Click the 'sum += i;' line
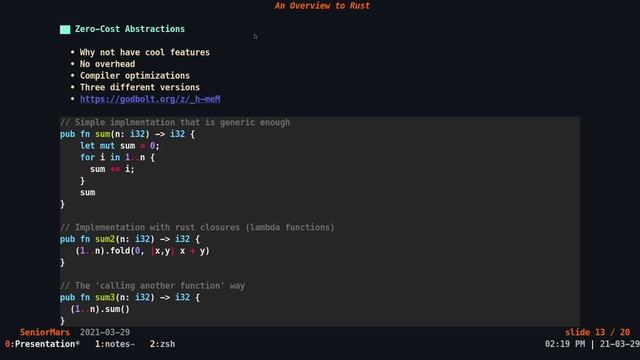The width and height of the screenshot is (640, 360). click(112, 169)
